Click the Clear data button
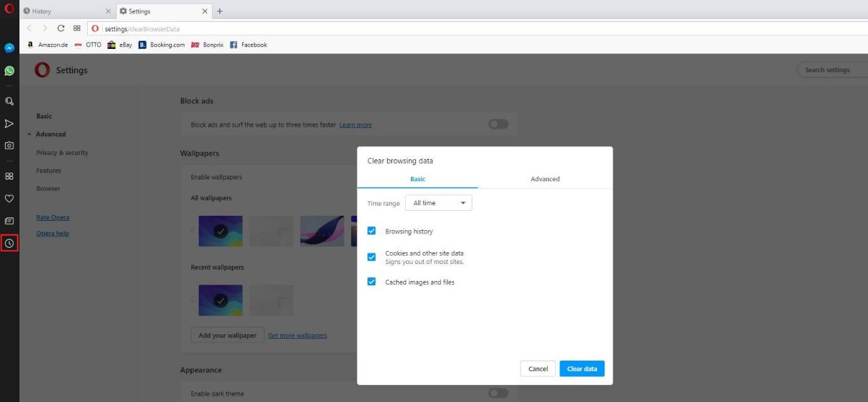Image resolution: width=868 pixels, height=402 pixels. coord(581,369)
